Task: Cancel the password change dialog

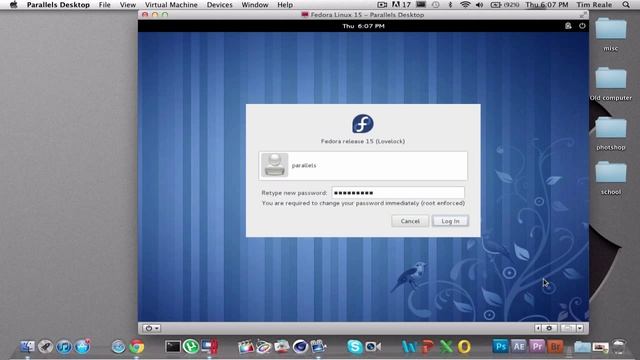Action: coord(410,221)
